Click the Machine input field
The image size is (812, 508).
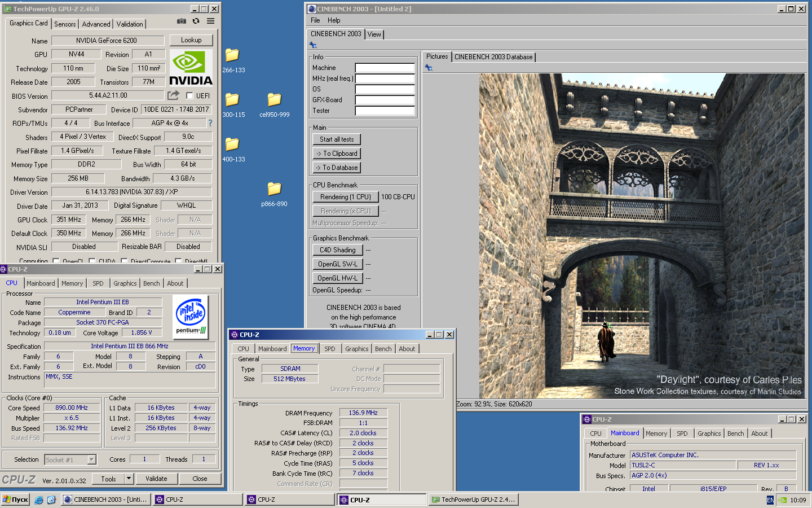[x=385, y=68]
